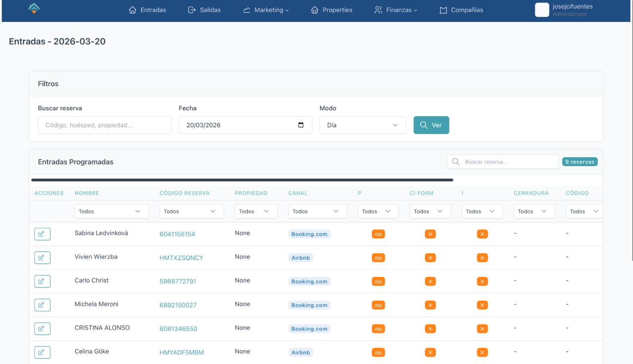Open the CI Form column filter dropdown

coord(430,211)
